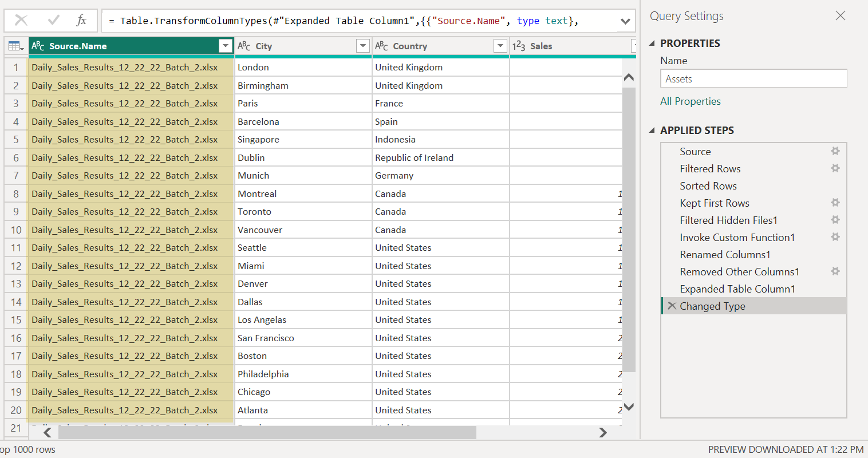
Task: Select the Sorted Rows applied step
Action: [x=708, y=186]
